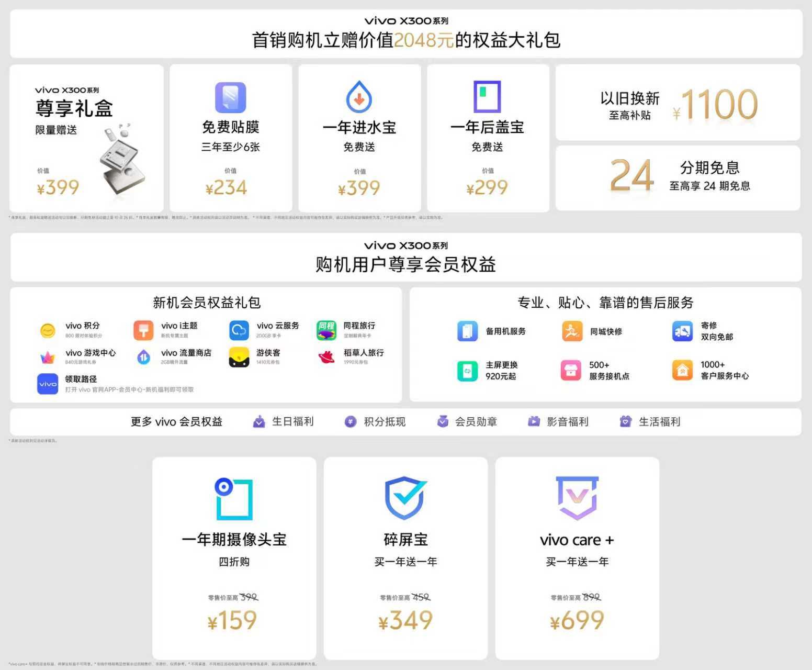Click the ¥399 price under 尊享礼盒
Image resolution: width=812 pixels, height=670 pixels.
click(58, 187)
